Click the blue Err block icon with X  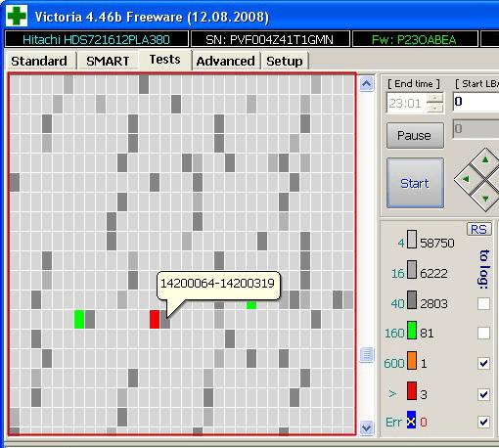click(411, 420)
